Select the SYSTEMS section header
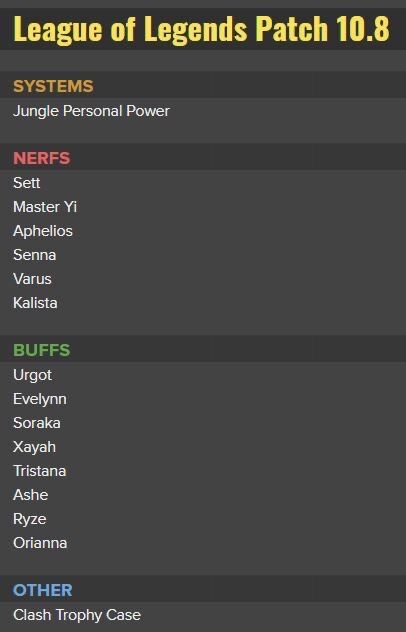This screenshot has height=632, width=406. [53, 86]
